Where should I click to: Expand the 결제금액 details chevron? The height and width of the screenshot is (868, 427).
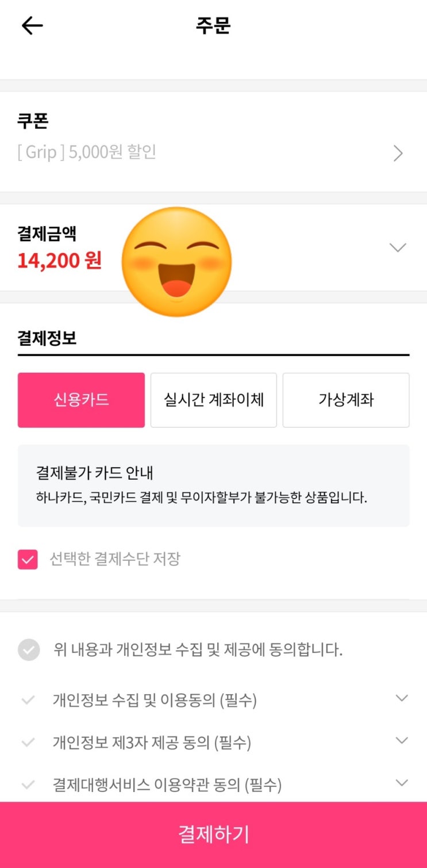coord(398,247)
